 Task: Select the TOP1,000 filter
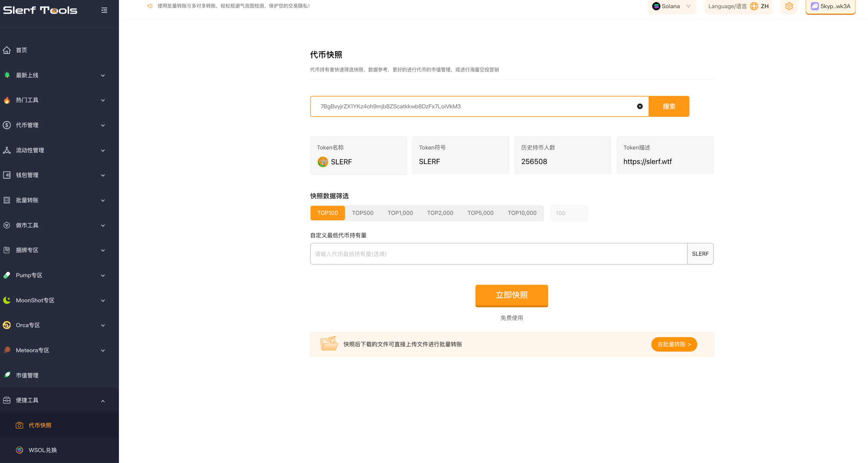pos(400,213)
